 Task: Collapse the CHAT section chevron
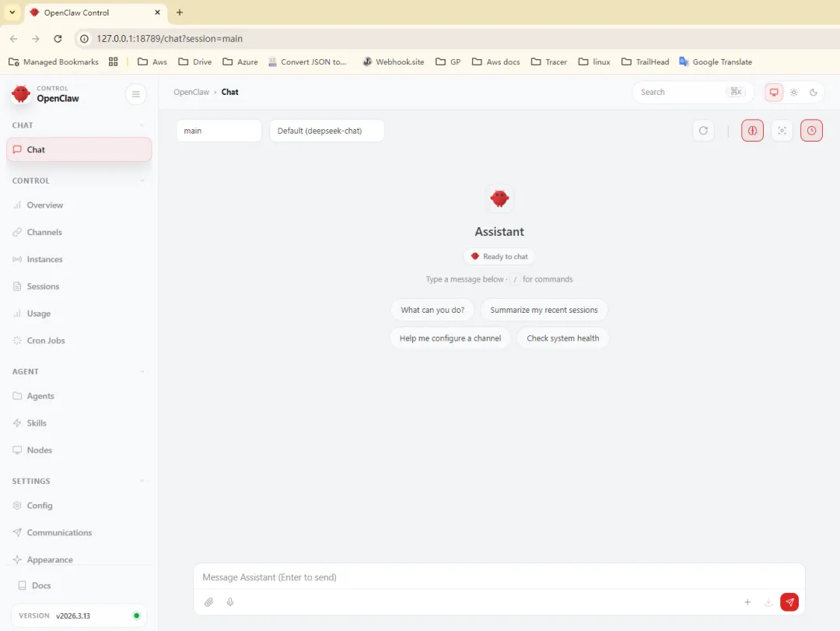point(142,125)
